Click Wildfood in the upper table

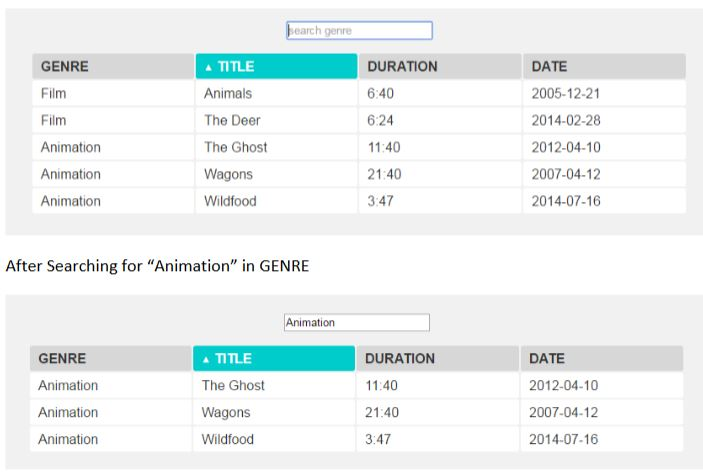(230, 202)
